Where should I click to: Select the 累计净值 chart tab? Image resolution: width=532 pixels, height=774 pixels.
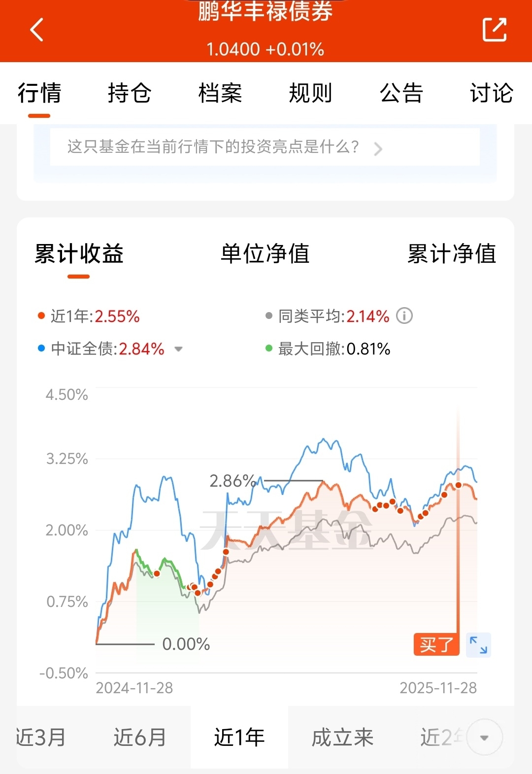coord(452,254)
